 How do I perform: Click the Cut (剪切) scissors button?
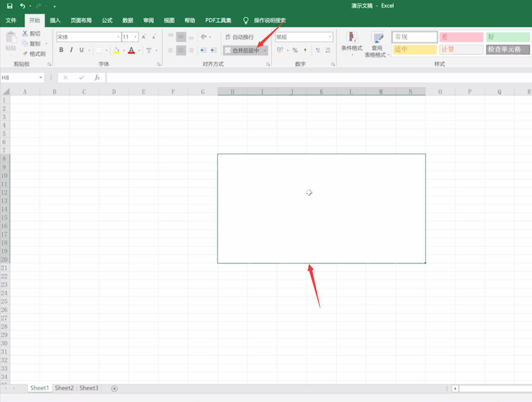(x=31, y=34)
